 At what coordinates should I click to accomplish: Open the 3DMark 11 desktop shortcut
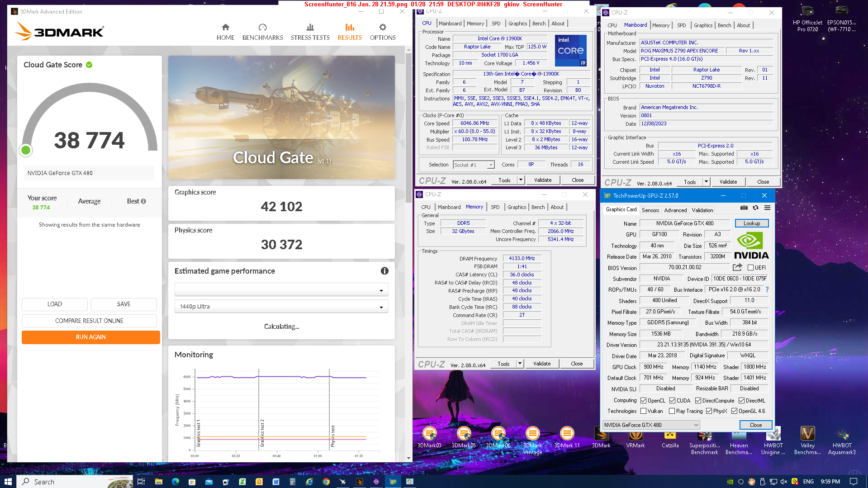(567, 437)
